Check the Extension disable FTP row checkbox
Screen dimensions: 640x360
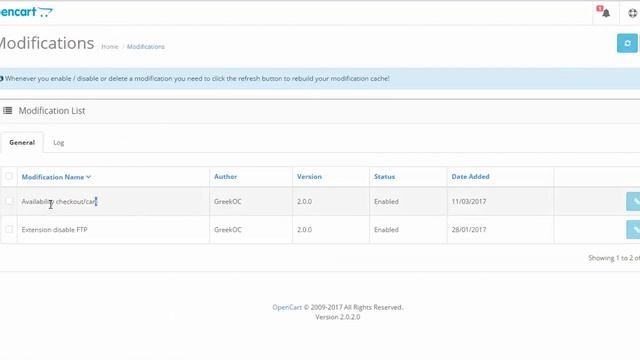click(9, 229)
